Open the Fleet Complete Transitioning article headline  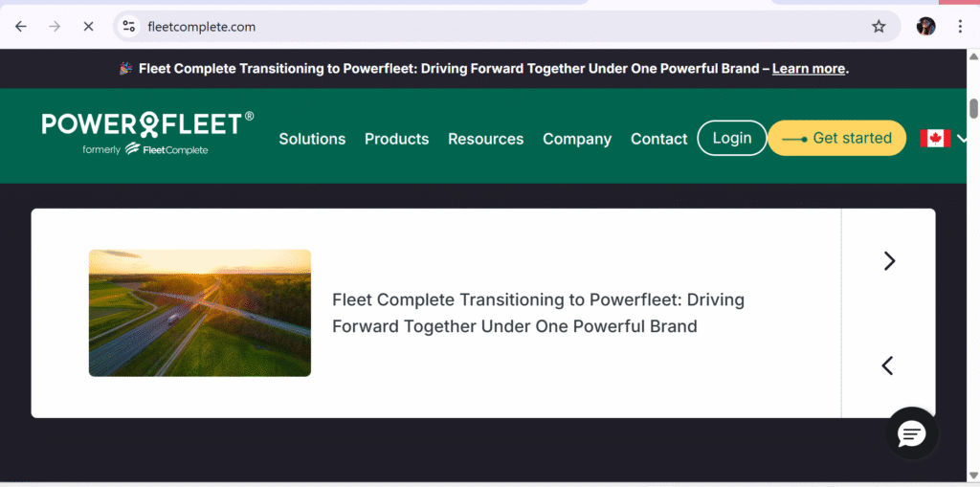pyautogui.click(x=538, y=313)
